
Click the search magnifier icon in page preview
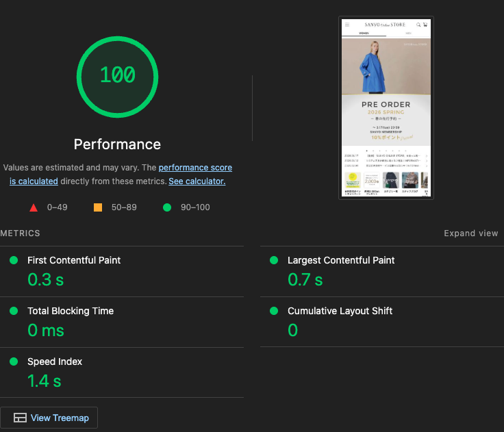(418, 25)
